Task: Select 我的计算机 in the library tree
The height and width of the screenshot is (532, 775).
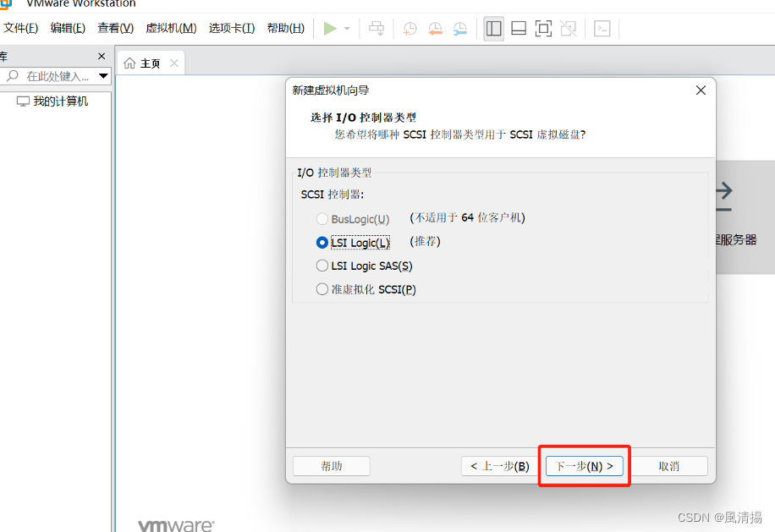Action: [x=60, y=101]
